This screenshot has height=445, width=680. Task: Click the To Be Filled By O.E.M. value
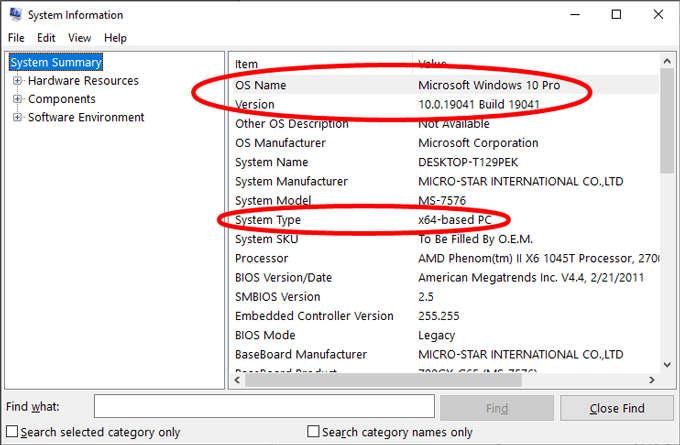[x=475, y=239]
